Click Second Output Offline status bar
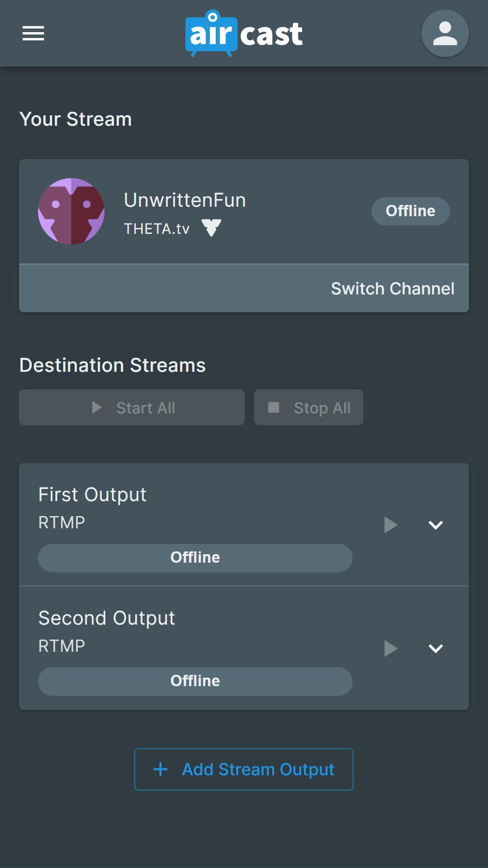This screenshot has height=868, width=488. click(x=195, y=681)
